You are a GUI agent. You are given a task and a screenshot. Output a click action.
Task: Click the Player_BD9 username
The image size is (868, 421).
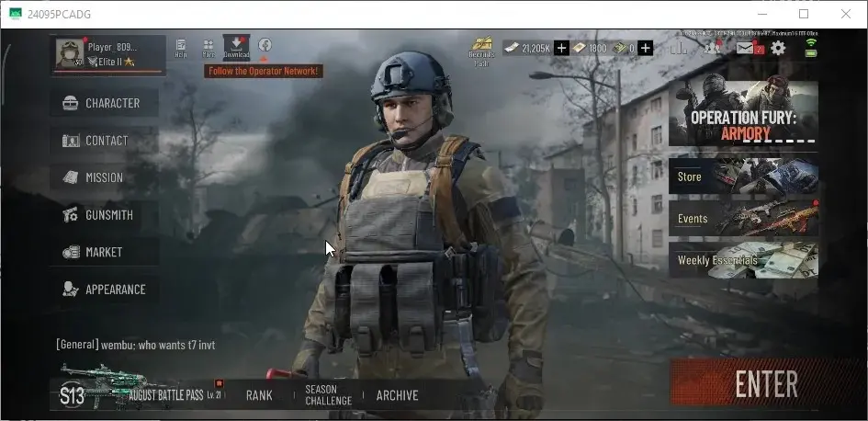(x=112, y=47)
